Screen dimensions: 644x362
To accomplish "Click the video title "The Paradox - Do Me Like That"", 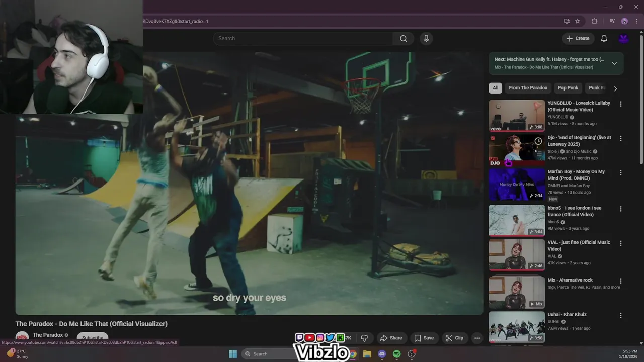I will 91,324.
